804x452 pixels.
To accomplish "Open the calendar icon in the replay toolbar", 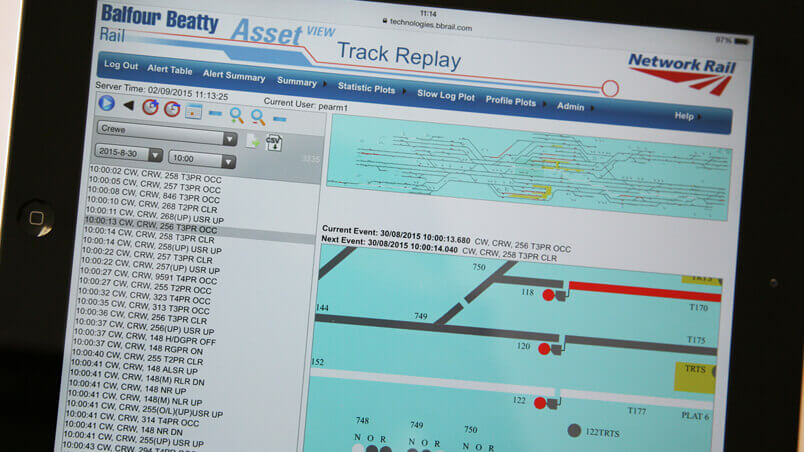I will (x=193, y=111).
